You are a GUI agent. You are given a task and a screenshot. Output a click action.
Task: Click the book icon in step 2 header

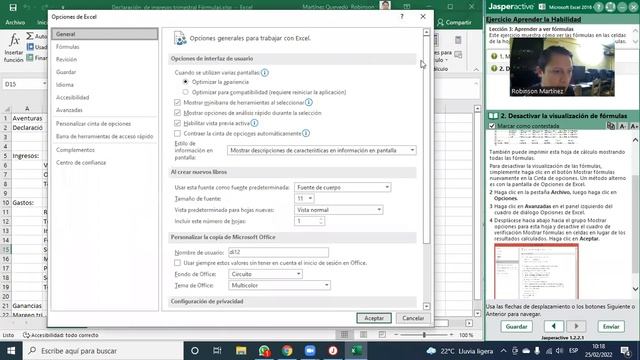pos(493,116)
